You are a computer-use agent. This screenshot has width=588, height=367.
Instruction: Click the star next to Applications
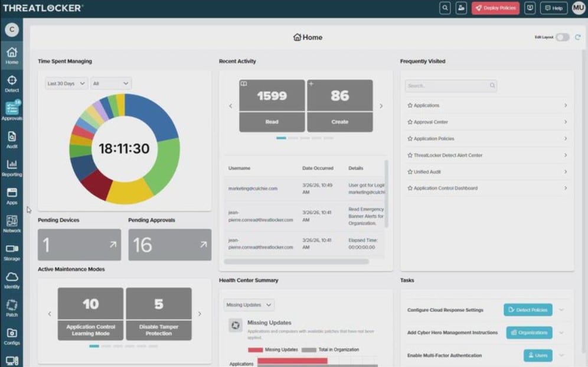pyautogui.click(x=410, y=105)
